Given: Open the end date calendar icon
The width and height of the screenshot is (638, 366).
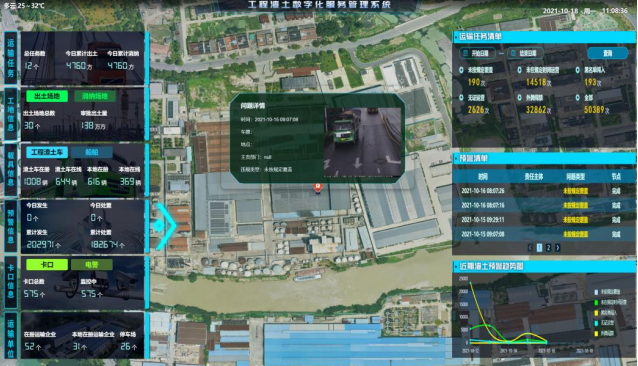Looking at the screenshot, I should coord(513,53).
